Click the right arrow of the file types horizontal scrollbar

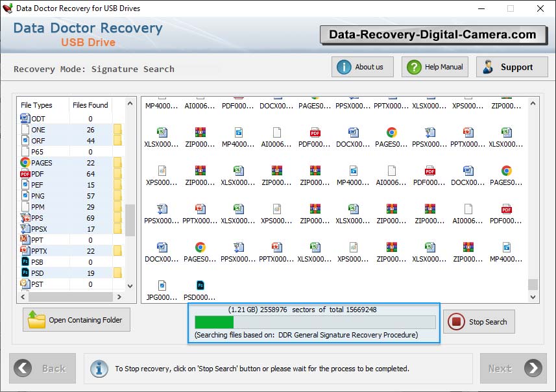(119, 297)
